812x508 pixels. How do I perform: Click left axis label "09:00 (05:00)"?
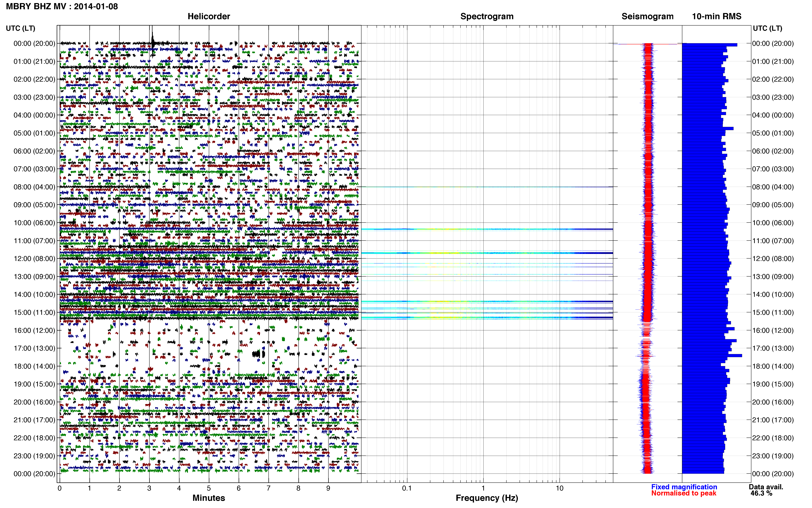point(34,205)
